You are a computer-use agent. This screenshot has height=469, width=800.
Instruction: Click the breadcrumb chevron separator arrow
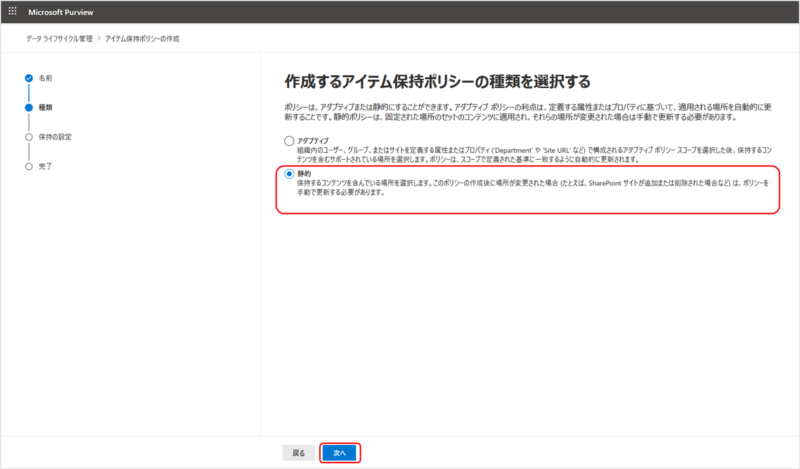point(98,38)
